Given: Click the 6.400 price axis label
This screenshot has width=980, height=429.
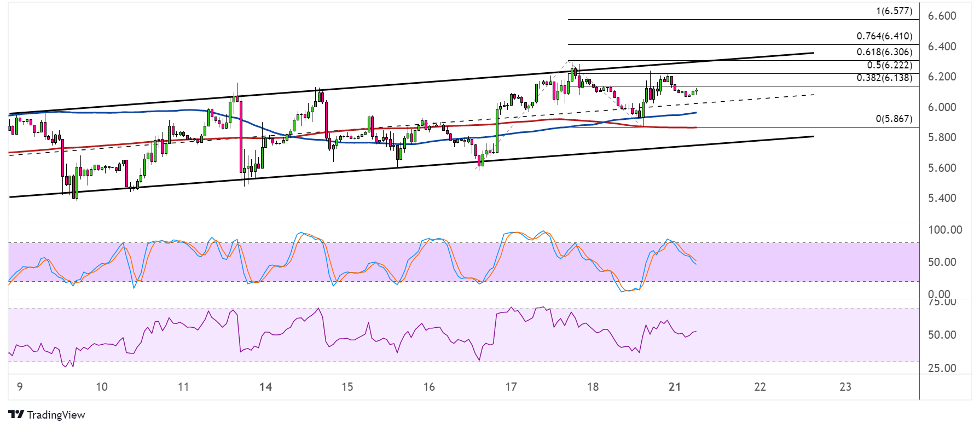Looking at the screenshot, I should [942, 47].
